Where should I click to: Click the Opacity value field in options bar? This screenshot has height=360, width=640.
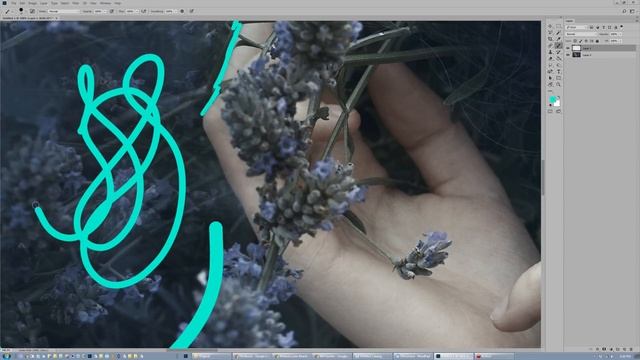point(98,11)
